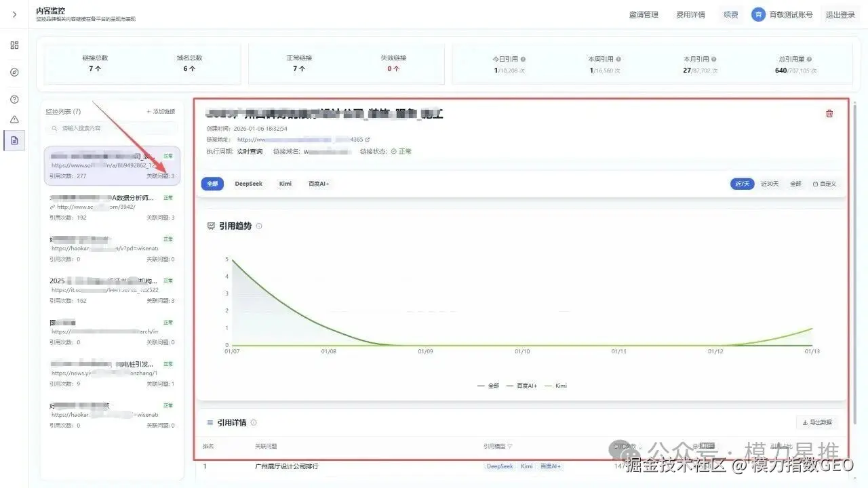Click 添加链接 to add a new link
The image size is (868, 488).
pos(161,110)
